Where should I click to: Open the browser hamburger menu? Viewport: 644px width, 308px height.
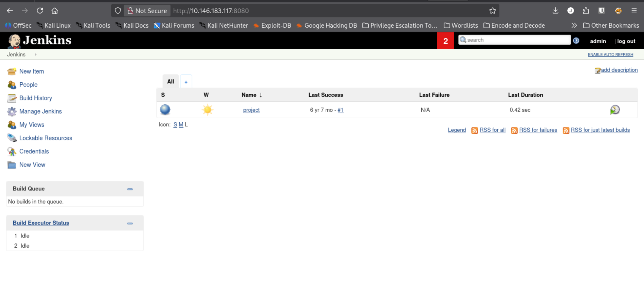[634, 11]
